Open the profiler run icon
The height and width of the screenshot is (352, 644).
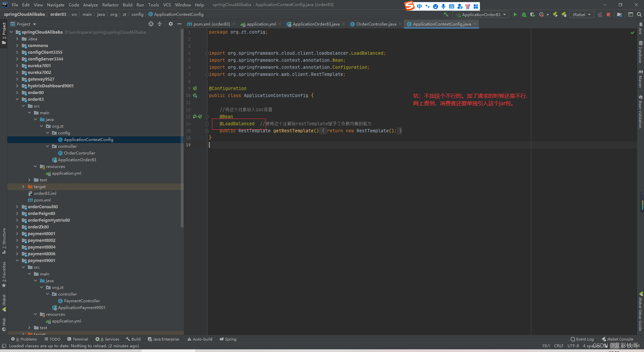click(x=541, y=14)
